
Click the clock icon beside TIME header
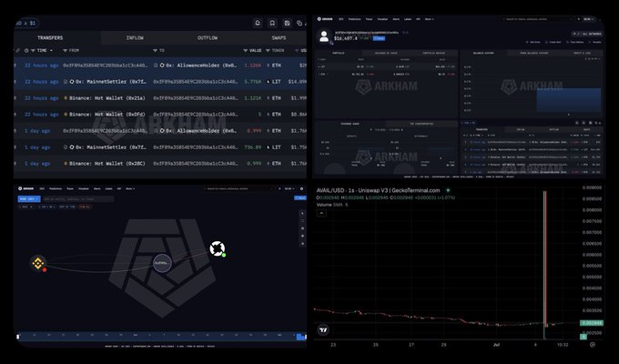point(26,51)
